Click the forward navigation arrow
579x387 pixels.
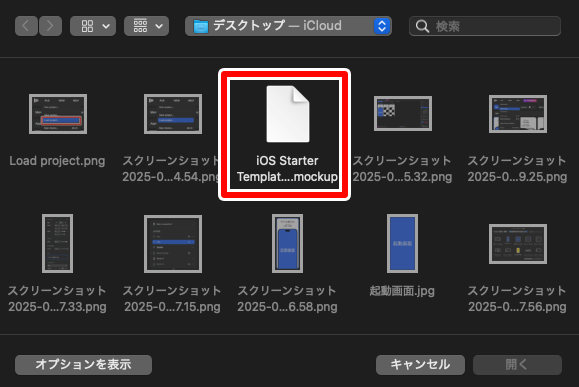(x=50, y=26)
